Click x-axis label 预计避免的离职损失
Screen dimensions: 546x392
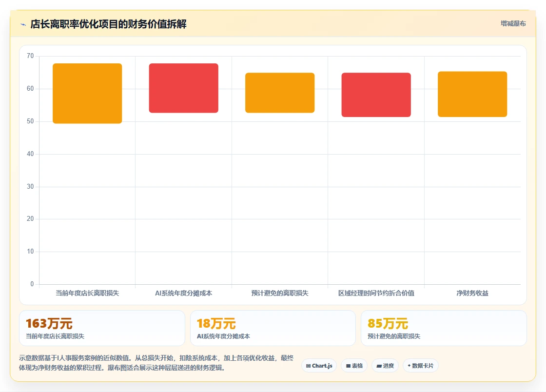pos(280,293)
